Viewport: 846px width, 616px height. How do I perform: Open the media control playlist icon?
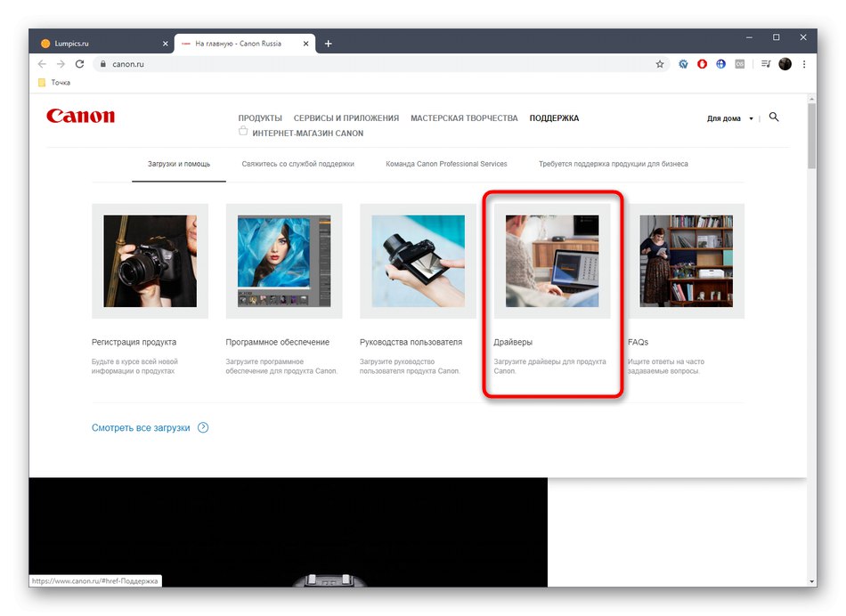tap(766, 64)
